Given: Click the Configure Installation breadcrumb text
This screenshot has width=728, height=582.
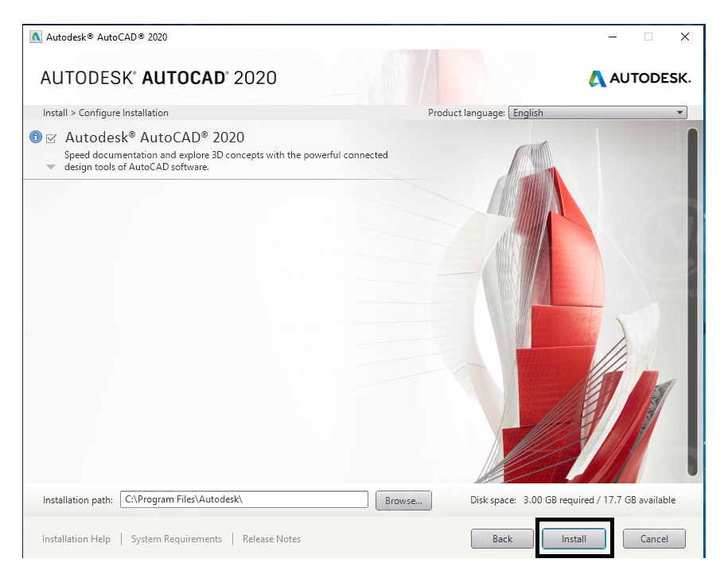Looking at the screenshot, I should coord(123,113).
